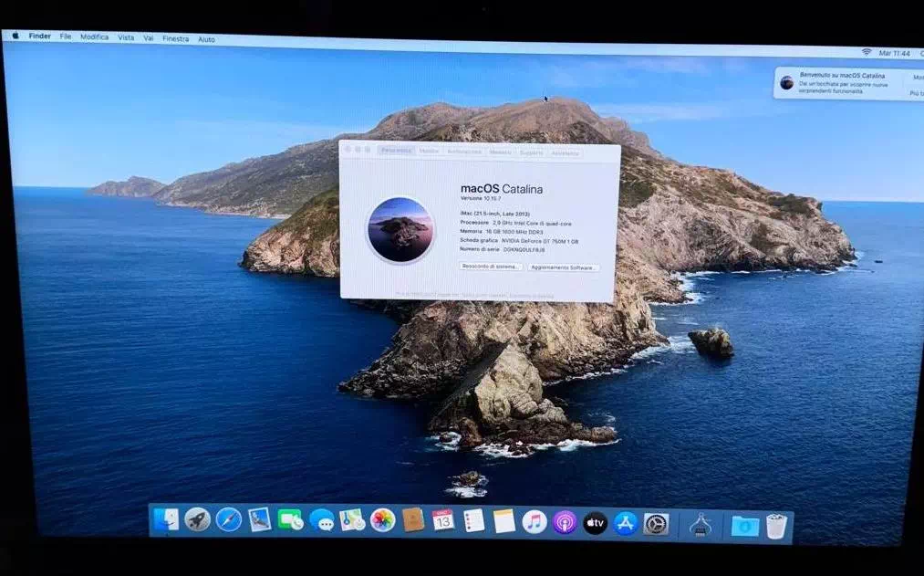This screenshot has width=924, height=576.
Task: Open FaceTime green icon in Dock
Action: click(290, 520)
